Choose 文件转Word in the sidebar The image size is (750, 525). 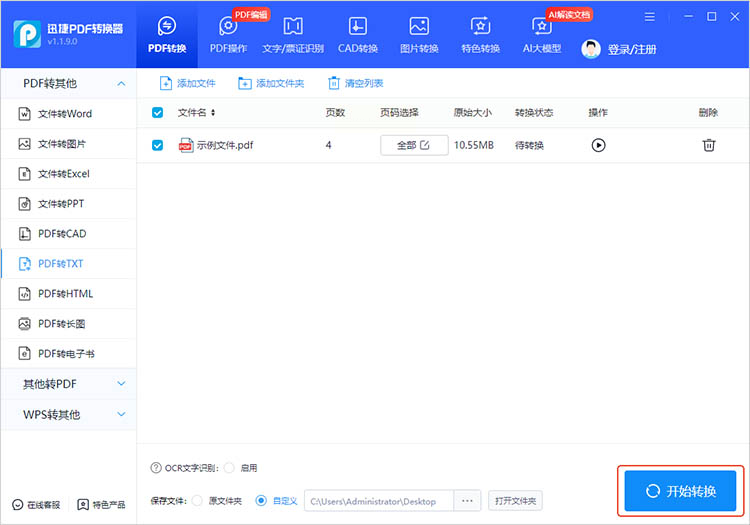point(64,114)
